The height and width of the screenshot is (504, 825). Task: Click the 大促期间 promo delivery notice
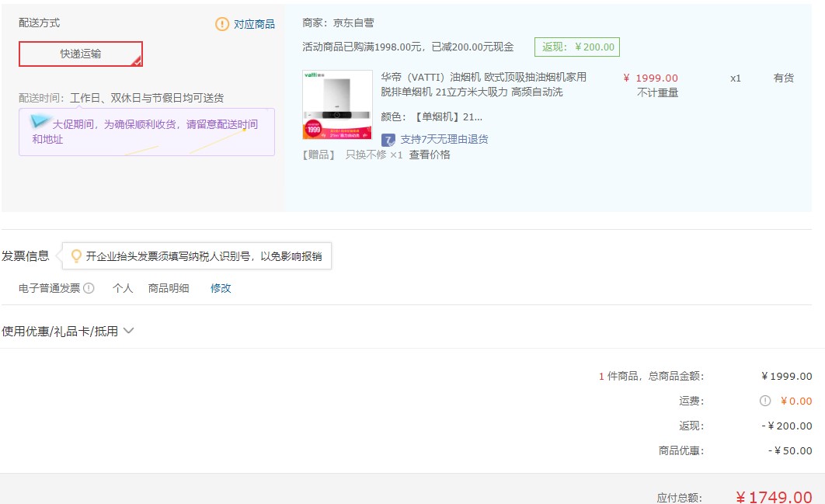147,132
